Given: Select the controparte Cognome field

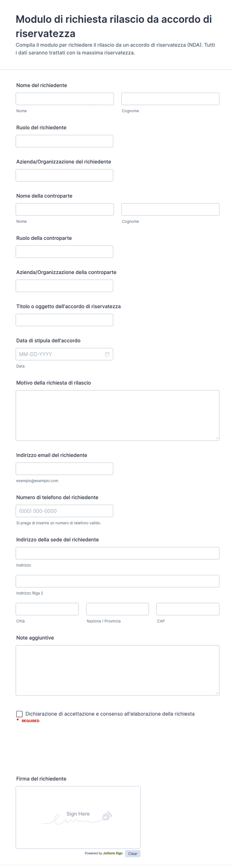Looking at the screenshot, I should tap(170, 209).
